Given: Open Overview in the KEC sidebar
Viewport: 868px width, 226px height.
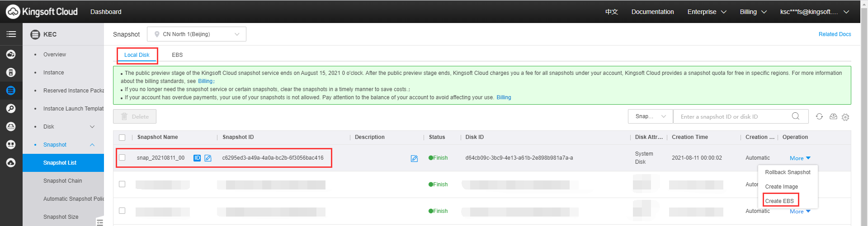Looking at the screenshot, I should tap(55, 55).
